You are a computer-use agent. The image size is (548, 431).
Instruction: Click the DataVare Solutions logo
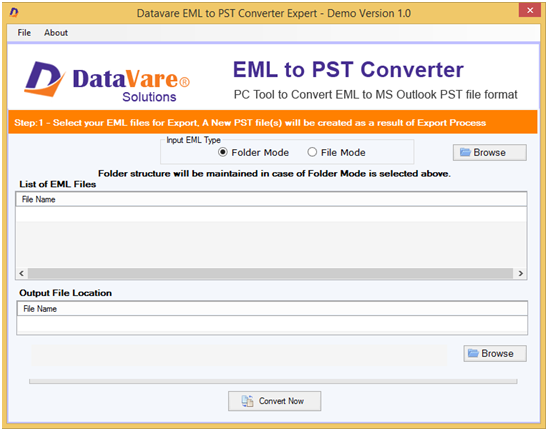[107, 81]
